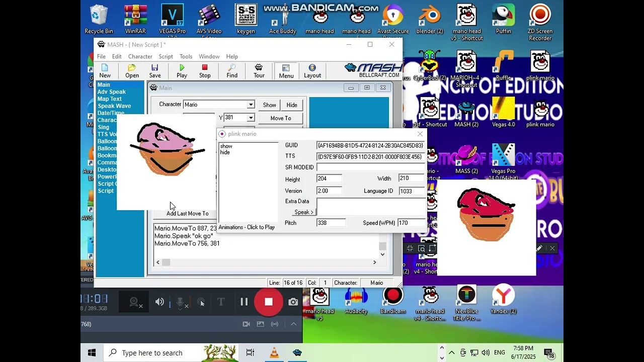Viewport: 644px width, 362px height.
Task: Click the Width field showing 210
Action: click(412, 178)
